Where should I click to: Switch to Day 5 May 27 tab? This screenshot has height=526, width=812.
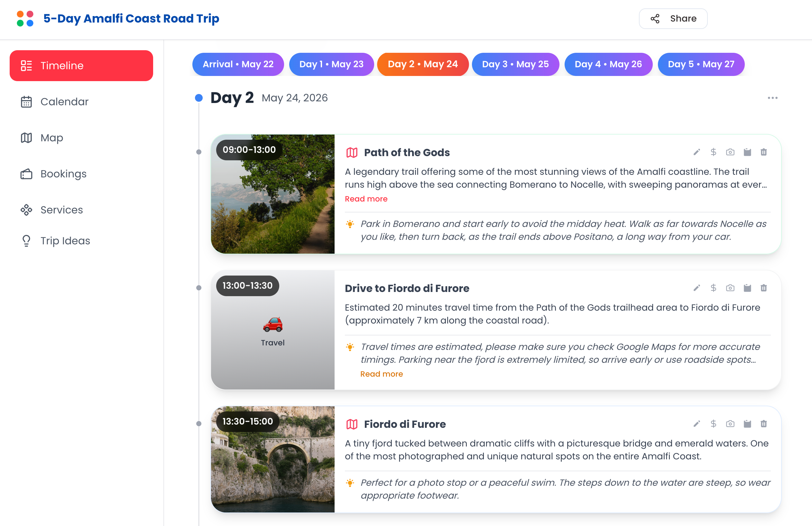pos(701,64)
